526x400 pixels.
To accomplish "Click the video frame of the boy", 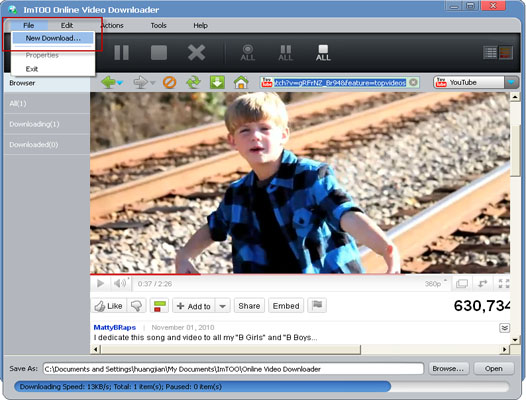I will (300, 183).
